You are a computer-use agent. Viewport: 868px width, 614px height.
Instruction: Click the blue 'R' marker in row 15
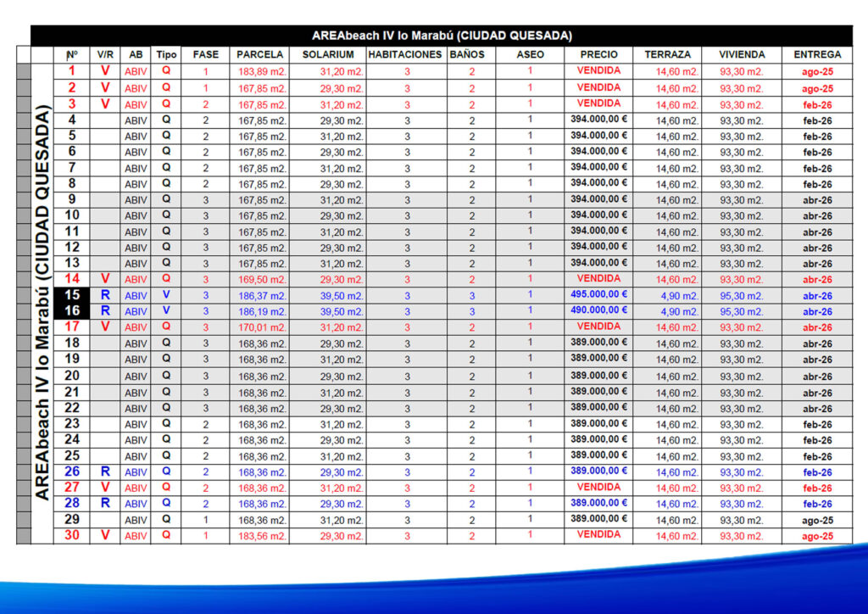104,295
